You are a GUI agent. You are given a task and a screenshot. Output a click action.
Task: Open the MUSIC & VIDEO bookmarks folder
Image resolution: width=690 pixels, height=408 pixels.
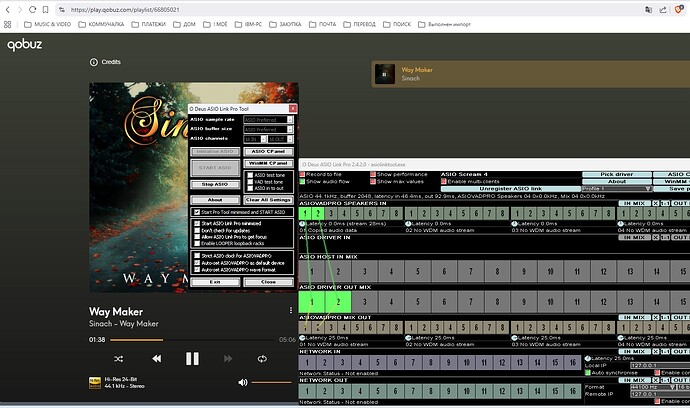pos(48,24)
